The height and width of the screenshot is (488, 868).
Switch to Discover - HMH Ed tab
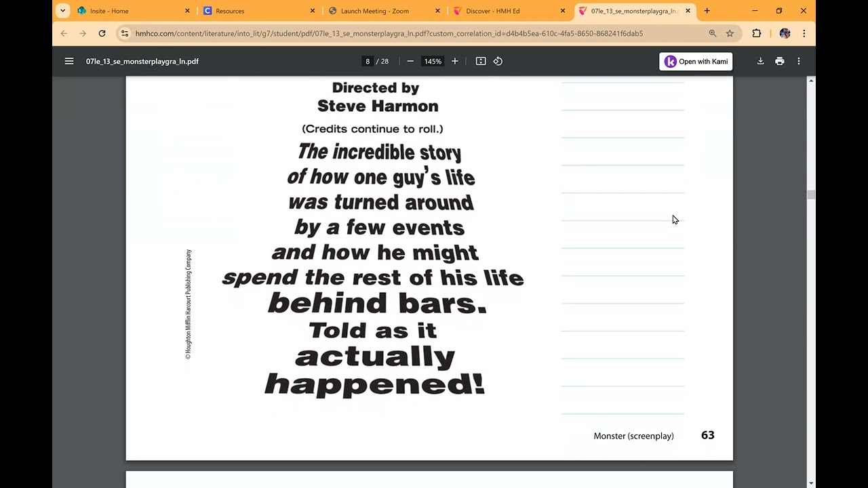pyautogui.click(x=509, y=11)
